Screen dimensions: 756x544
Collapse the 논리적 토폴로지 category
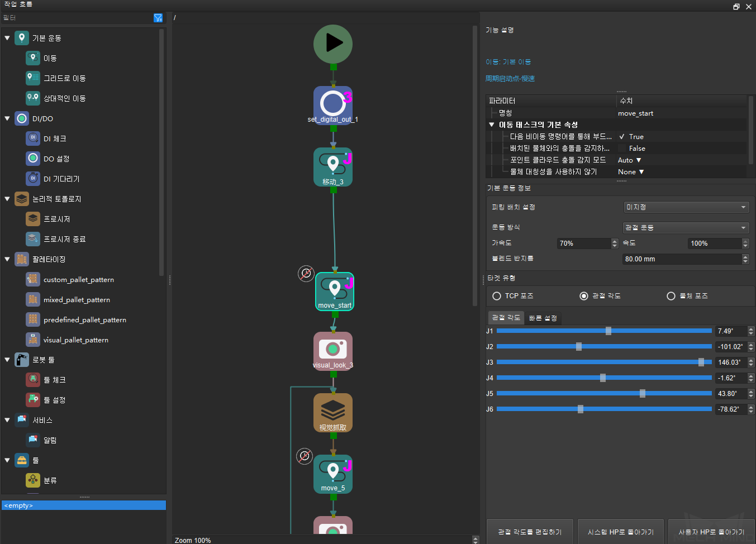pyautogui.click(x=7, y=199)
